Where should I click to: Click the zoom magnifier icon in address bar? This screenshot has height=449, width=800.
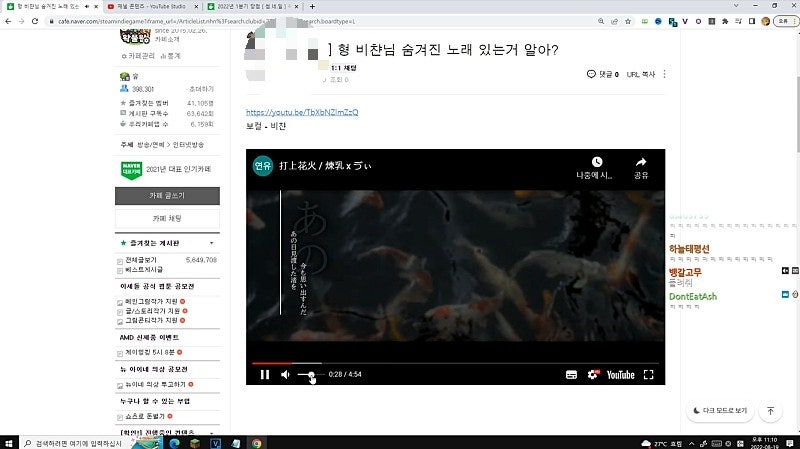coord(601,21)
